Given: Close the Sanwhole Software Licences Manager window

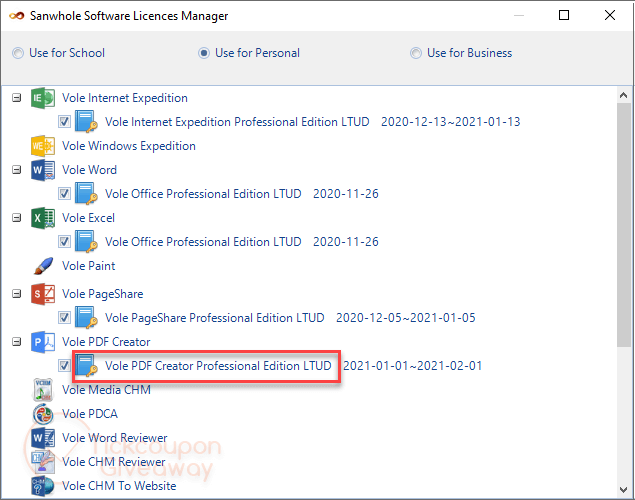Looking at the screenshot, I should [610, 15].
